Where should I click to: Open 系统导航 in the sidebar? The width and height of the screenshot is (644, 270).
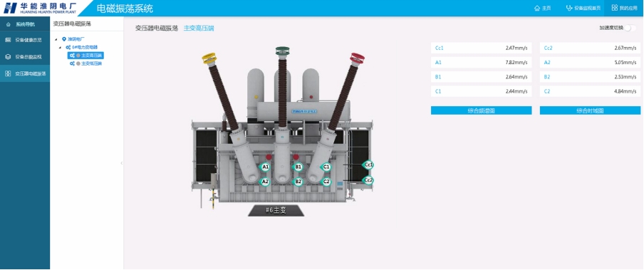[25, 24]
